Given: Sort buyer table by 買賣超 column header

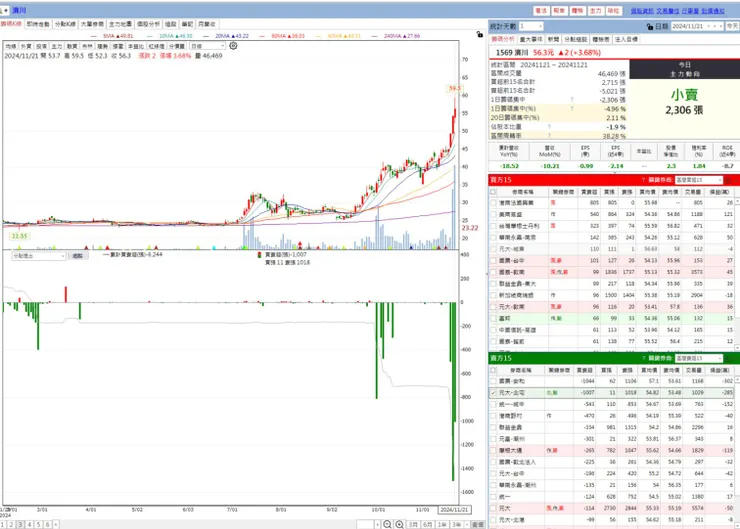Looking at the screenshot, I should click(589, 192).
